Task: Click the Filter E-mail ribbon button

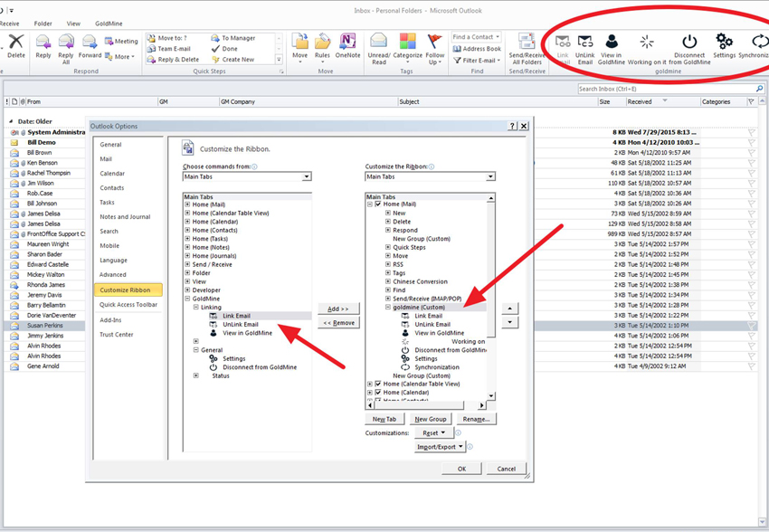Action: click(477, 61)
